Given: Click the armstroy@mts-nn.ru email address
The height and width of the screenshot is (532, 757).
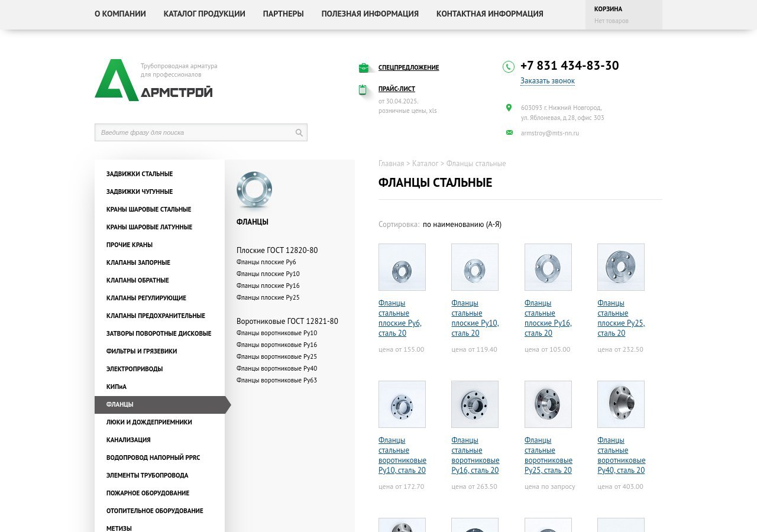Looking at the screenshot, I should pyautogui.click(x=550, y=133).
